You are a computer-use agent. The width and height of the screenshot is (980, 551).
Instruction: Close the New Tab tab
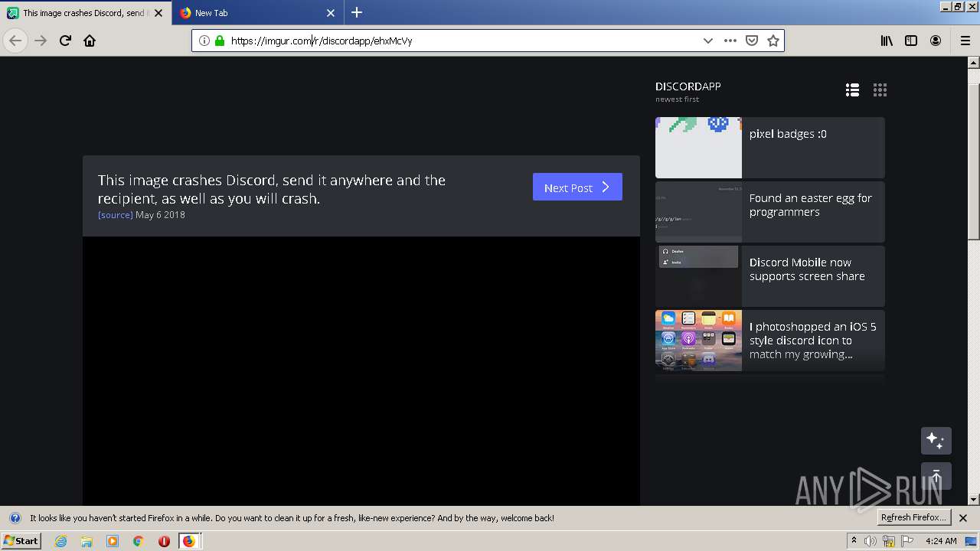pos(331,12)
